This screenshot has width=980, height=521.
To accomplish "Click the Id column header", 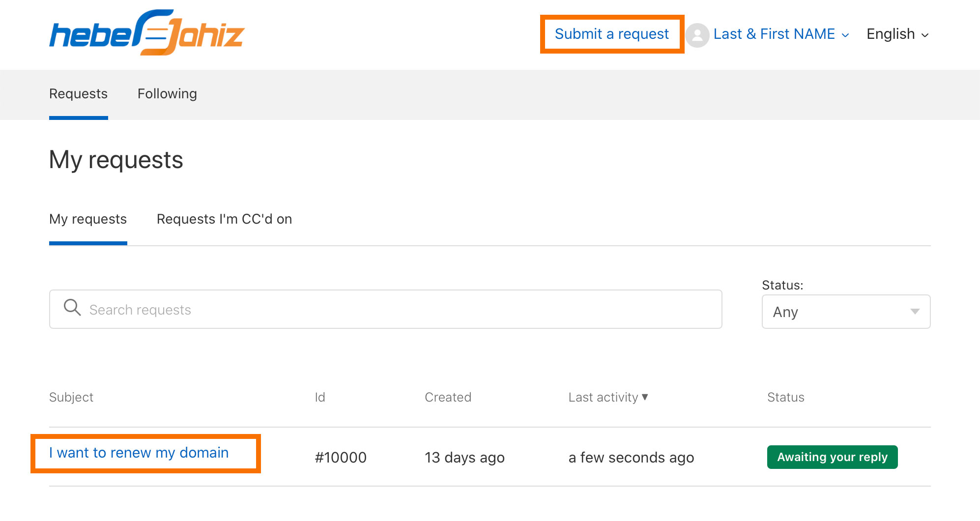I will (320, 397).
